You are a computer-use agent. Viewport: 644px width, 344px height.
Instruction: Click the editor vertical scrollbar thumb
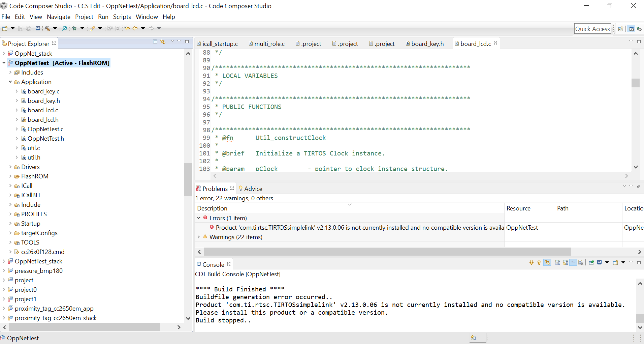point(636,83)
